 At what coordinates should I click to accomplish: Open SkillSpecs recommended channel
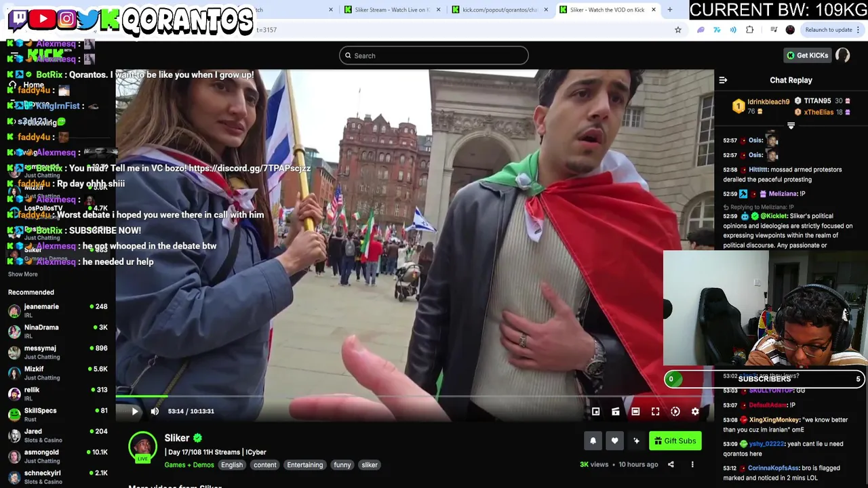pyautogui.click(x=58, y=414)
